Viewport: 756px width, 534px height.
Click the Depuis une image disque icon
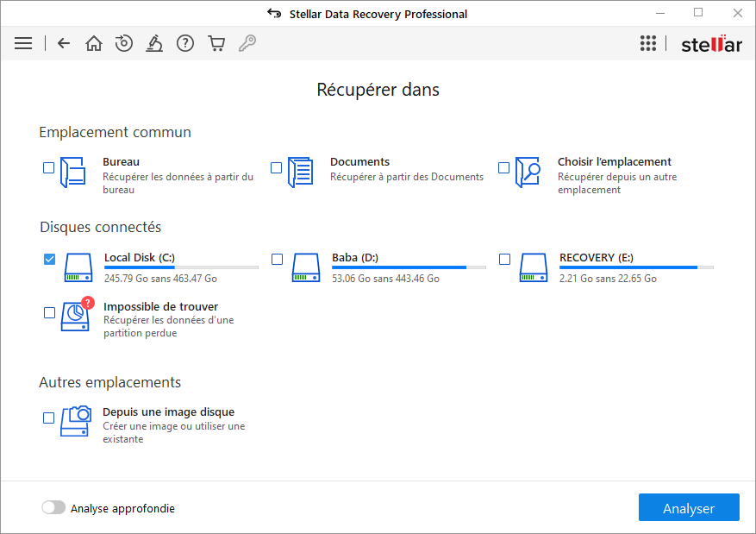click(x=76, y=420)
